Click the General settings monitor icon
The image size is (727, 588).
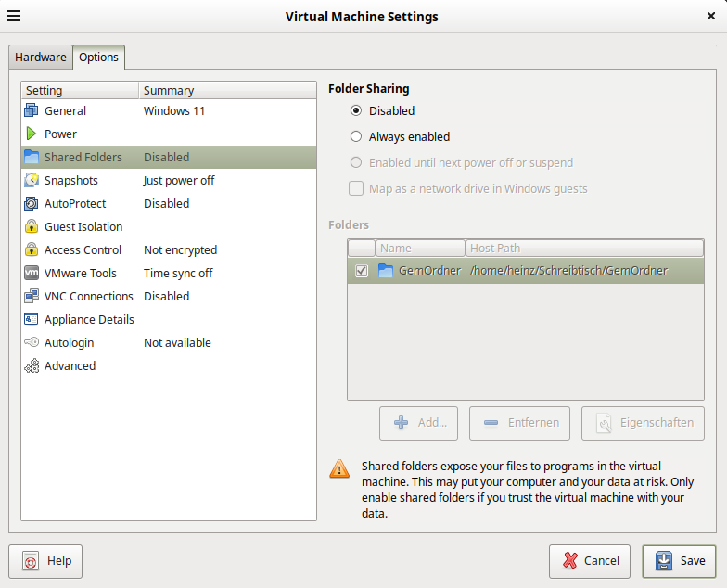coord(32,110)
